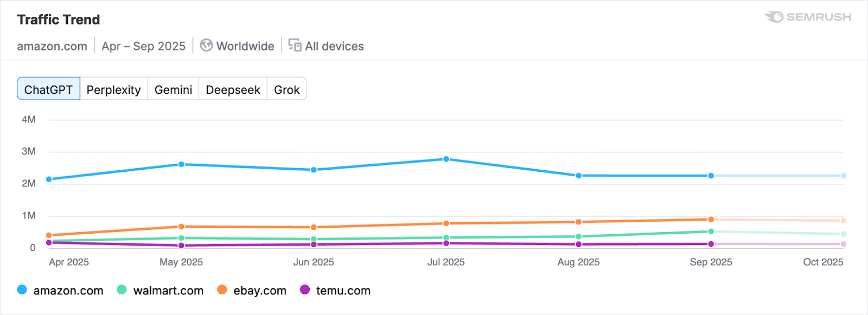Select the ChatGPT tab
868x315 pixels.
(48, 89)
